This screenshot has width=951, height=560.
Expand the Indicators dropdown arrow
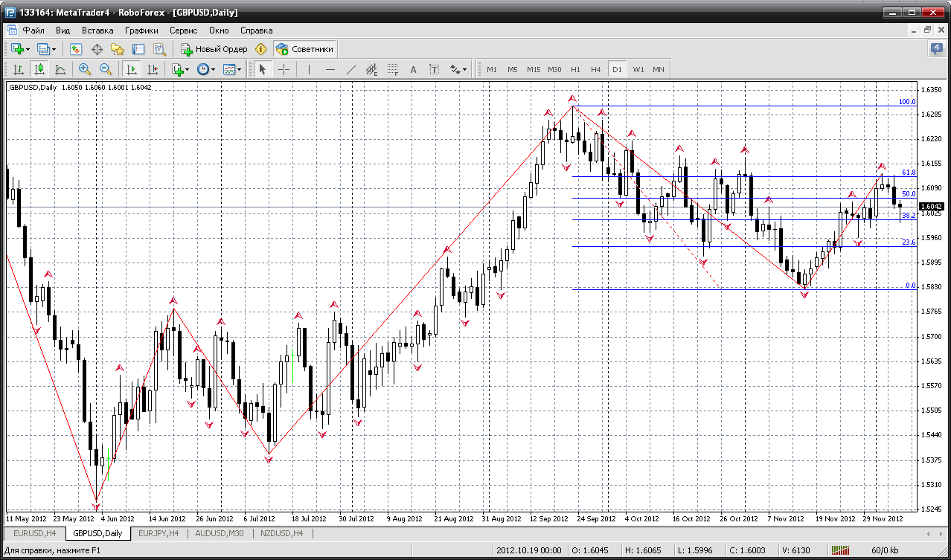click(x=188, y=69)
